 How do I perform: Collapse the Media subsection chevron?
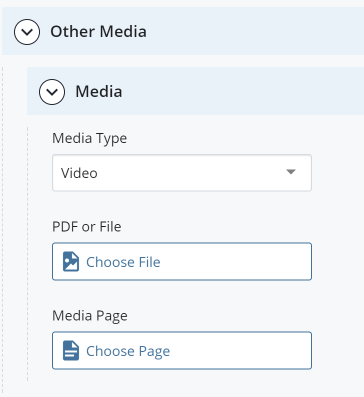52,92
